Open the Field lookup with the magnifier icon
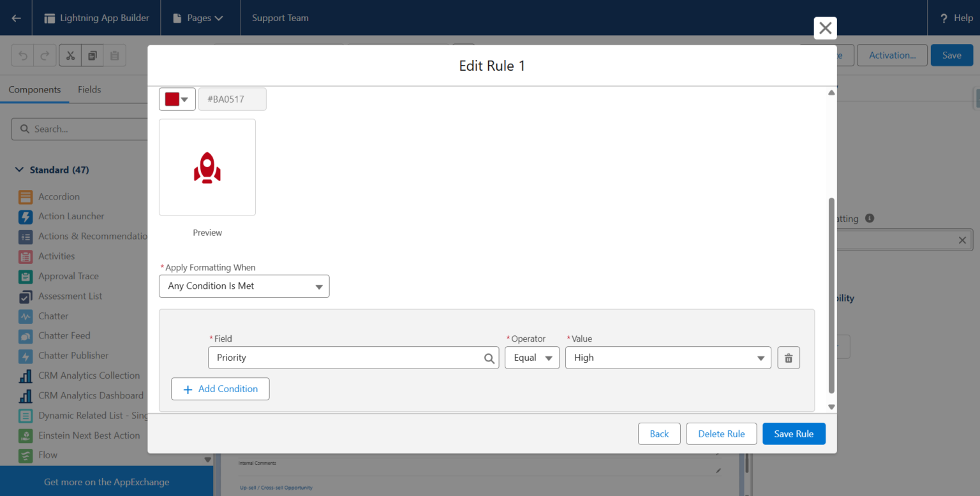Viewport: 980px width, 496px height. tap(489, 358)
